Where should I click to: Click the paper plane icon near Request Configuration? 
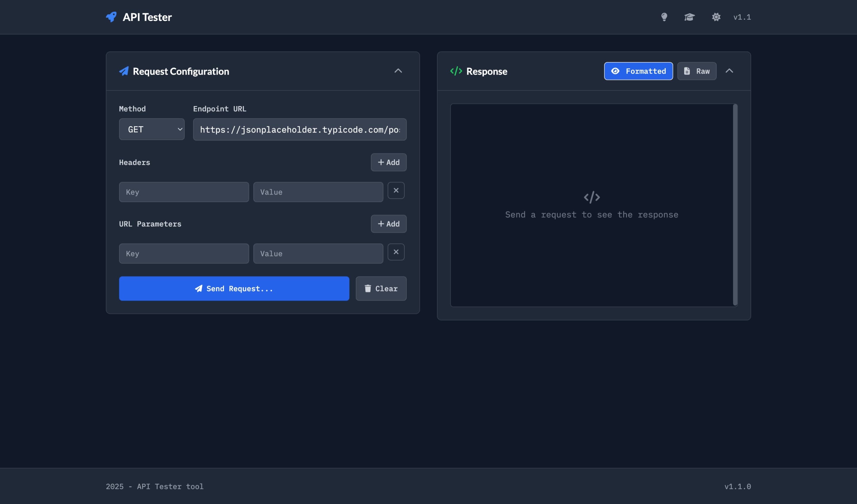(x=125, y=71)
